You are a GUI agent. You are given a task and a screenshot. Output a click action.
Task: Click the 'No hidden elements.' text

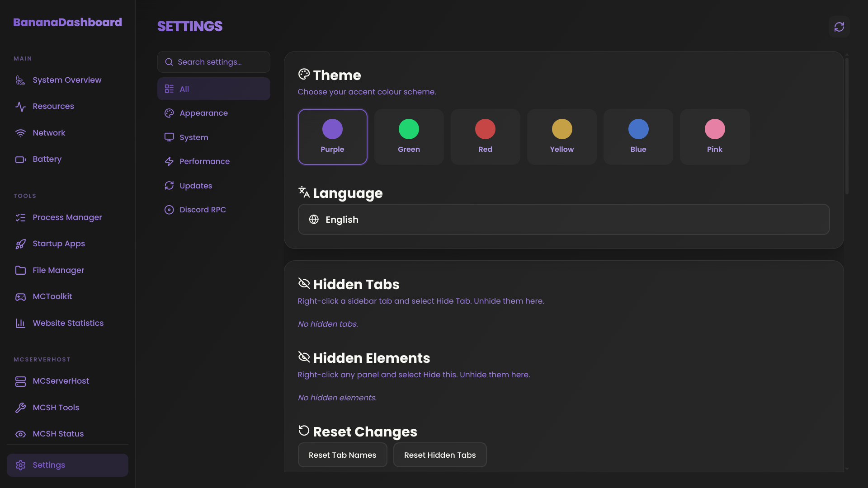pos(337,398)
